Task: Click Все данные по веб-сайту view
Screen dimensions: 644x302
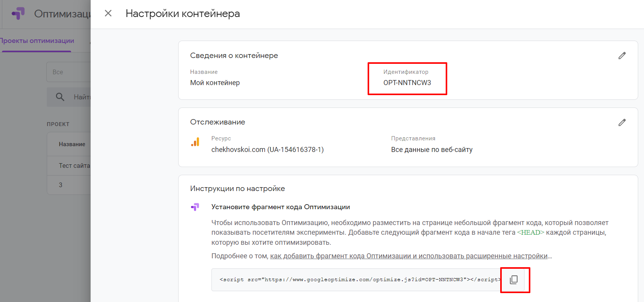Action: tap(432, 150)
